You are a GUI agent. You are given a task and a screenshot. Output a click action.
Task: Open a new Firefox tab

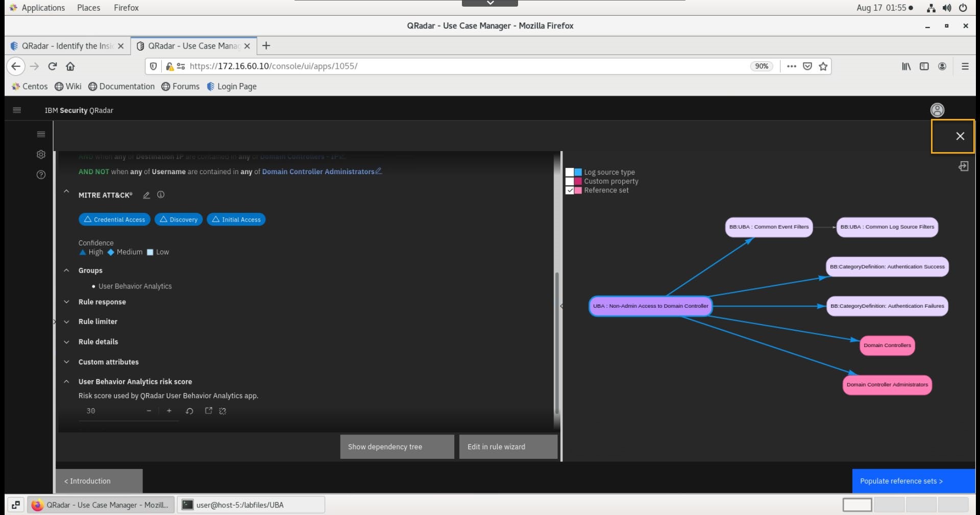pos(266,46)
